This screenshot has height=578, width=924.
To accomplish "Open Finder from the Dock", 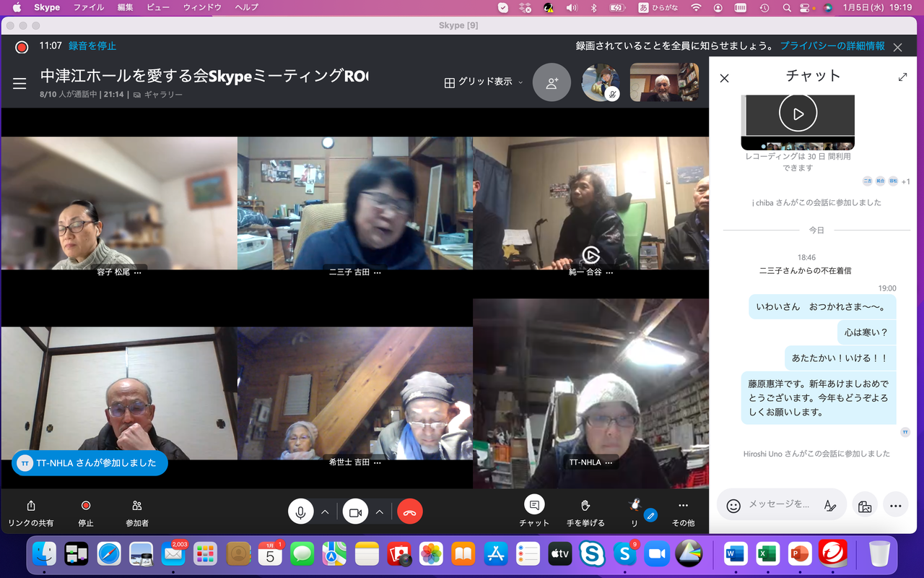I will 45,553.
